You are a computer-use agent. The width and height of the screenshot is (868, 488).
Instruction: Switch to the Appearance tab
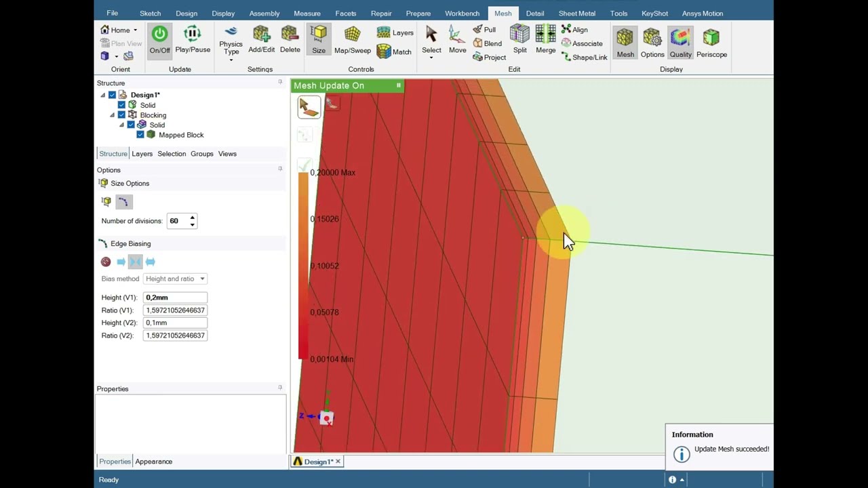(x=154, y=462)
